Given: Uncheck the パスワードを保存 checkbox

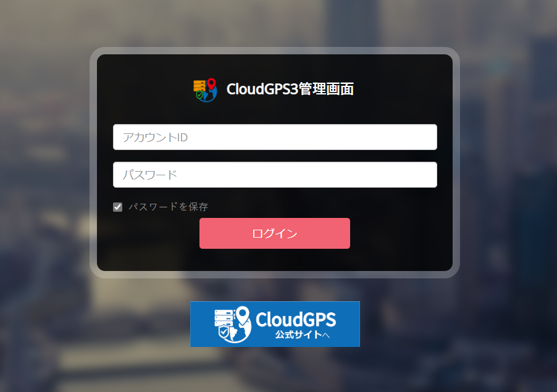Looking at the screenshot, I should [117, 207].
